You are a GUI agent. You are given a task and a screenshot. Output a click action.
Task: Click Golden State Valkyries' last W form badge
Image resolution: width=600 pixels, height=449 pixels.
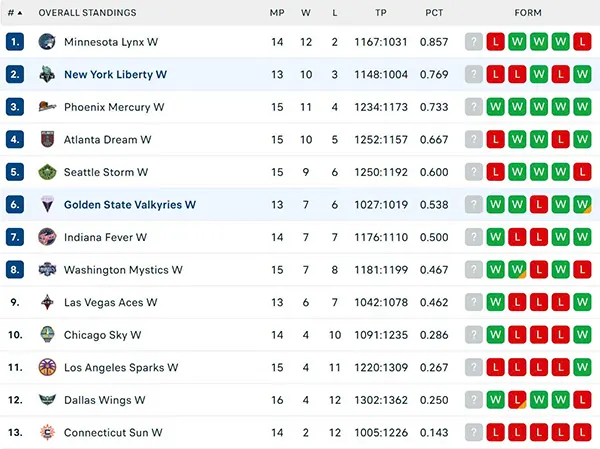coord(582,204)
